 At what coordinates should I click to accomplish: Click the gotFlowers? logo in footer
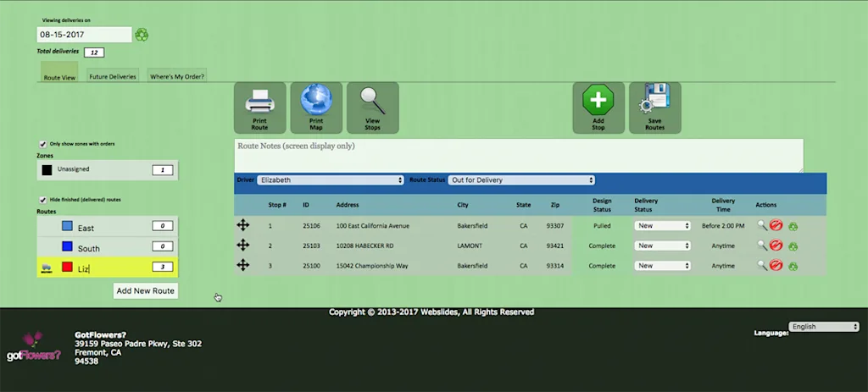pos(33,347)
